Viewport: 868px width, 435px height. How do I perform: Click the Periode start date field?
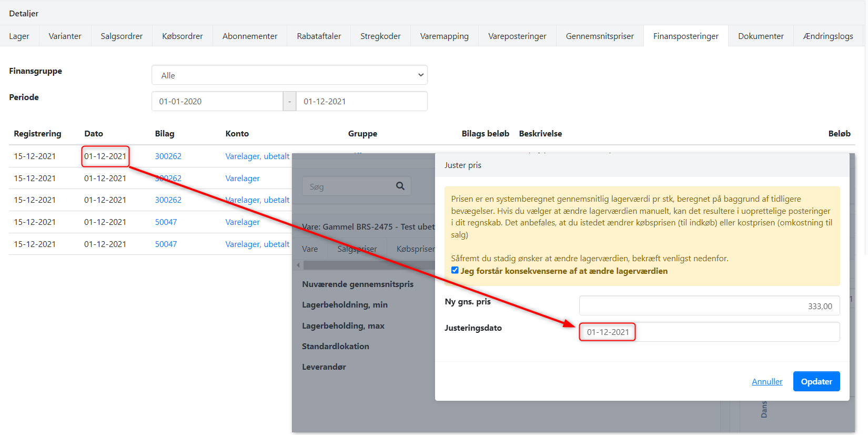[217, 101]
